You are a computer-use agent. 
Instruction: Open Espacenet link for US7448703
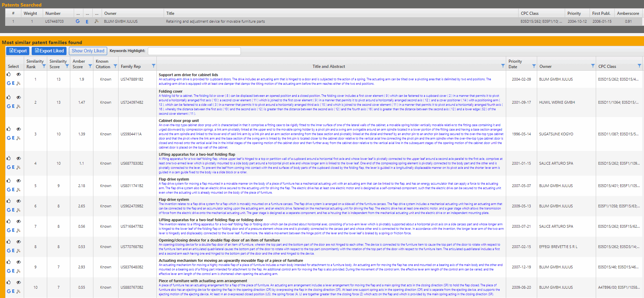(x=87, y=21)
